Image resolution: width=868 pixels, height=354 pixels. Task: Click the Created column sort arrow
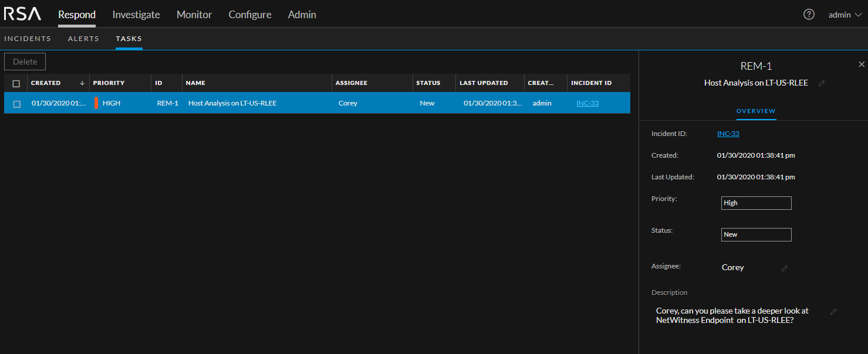click(x=82, y=83)
